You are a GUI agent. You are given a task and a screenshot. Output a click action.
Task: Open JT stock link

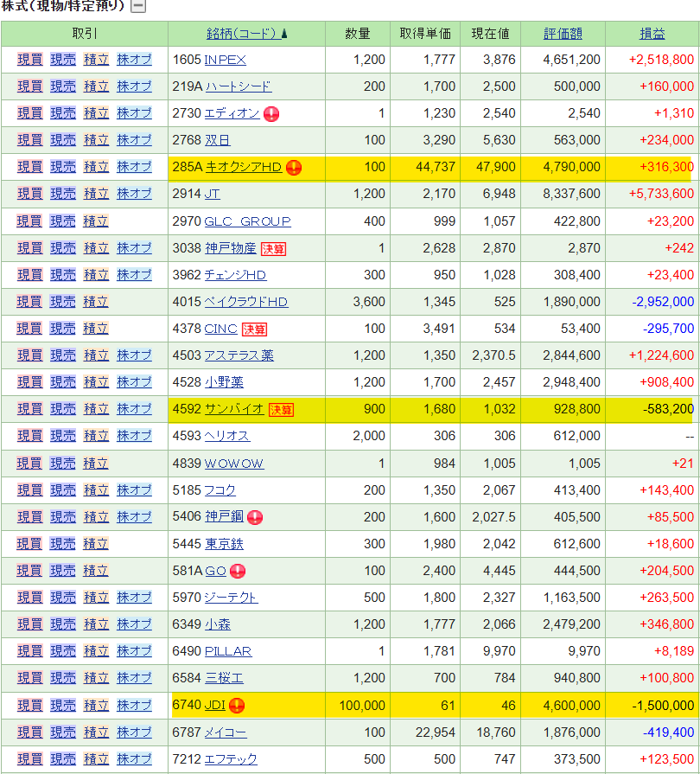pyautogui.click(x=212, y=194)
